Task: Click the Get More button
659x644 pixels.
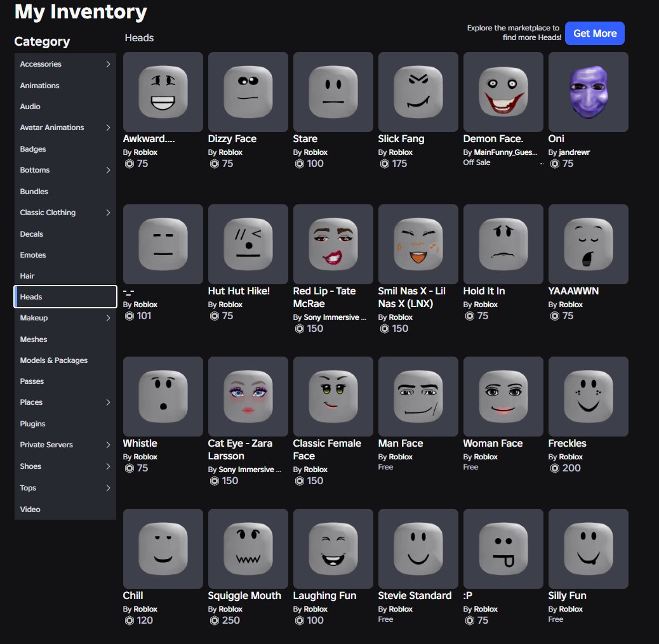Action: (x=595, y=33)
